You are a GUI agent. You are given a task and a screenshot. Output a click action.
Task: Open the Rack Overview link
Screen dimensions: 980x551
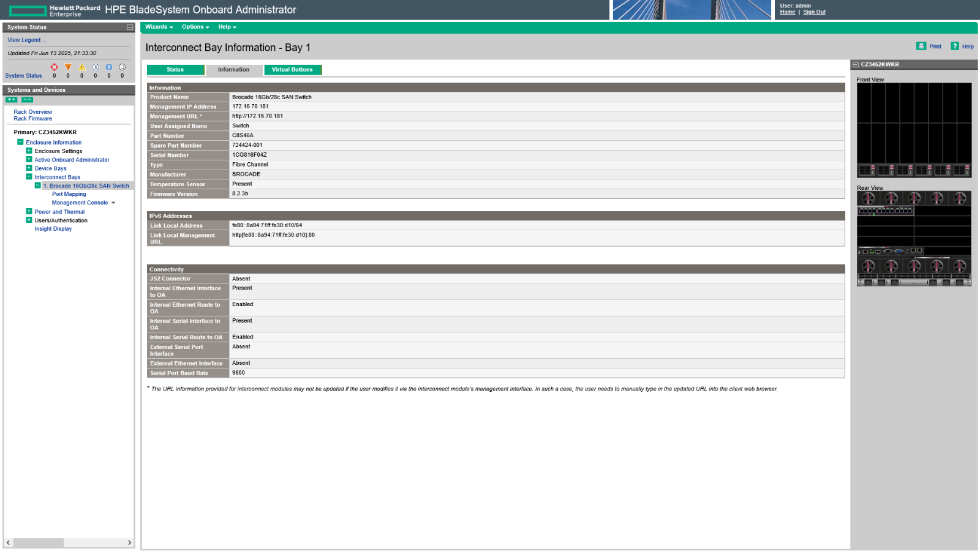(33, 112)
